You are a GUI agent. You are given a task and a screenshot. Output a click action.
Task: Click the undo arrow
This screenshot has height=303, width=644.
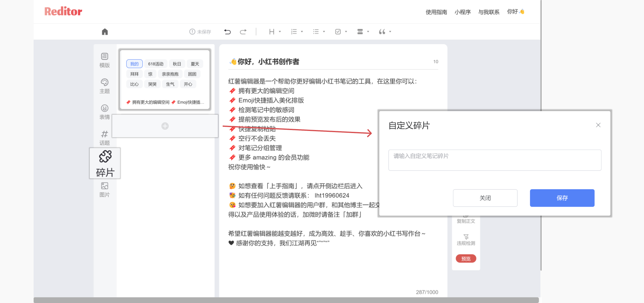(x=227, y=32)
